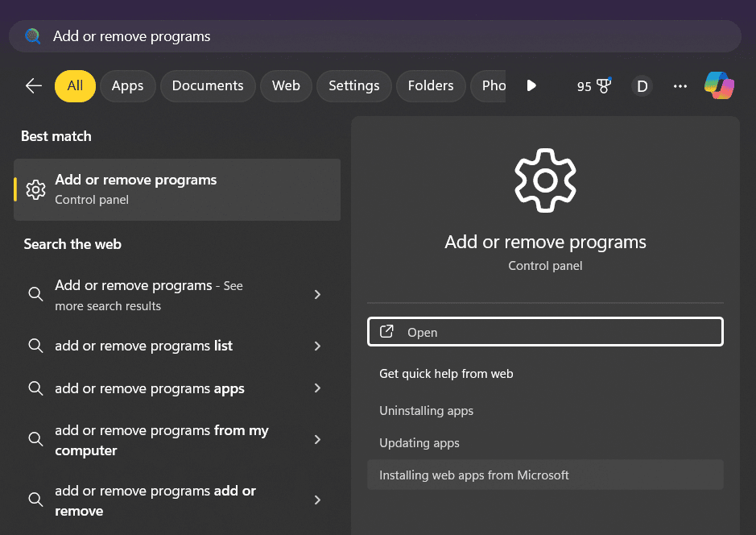Viewport: 756px width, 535px height.
Task: Click the search text input field
Action: [x=375, y=36]
